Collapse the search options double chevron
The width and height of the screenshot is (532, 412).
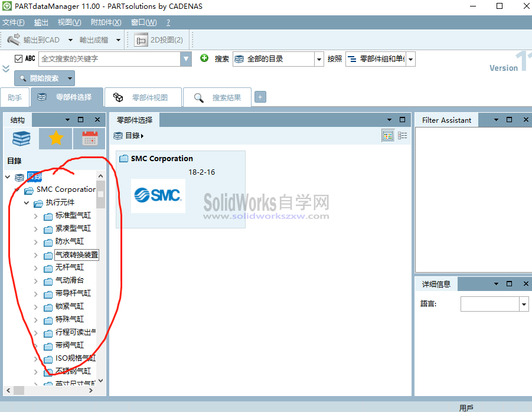coord(6,68)
